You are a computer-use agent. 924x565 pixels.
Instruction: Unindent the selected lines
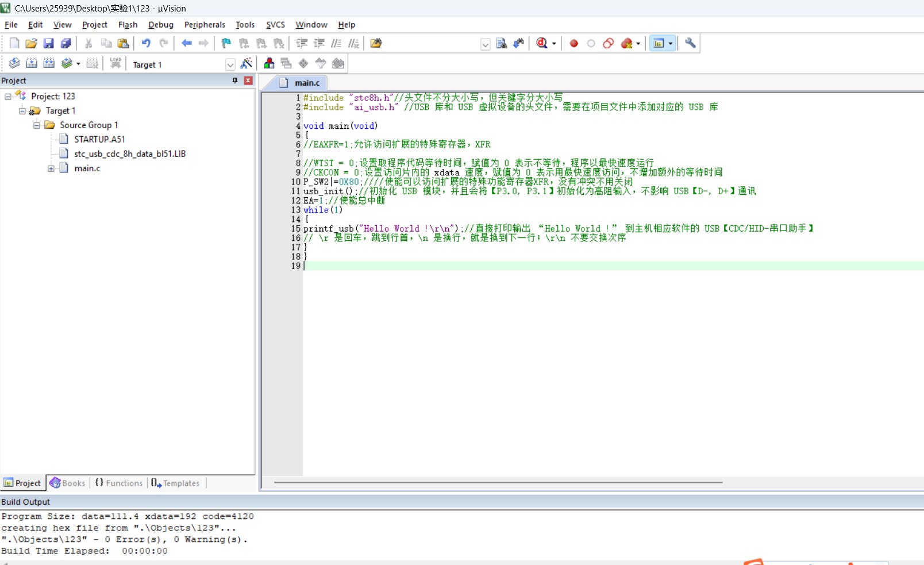(x=319, y=43)
